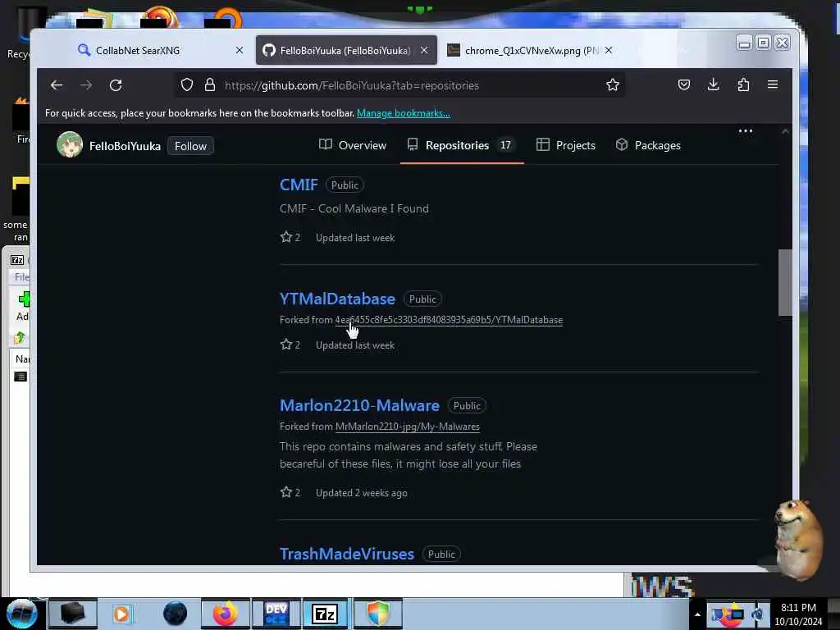This screenshot has height=630, width=840.
Task: Open the Marlon2210-Malware repository
Action: [359, 405]
